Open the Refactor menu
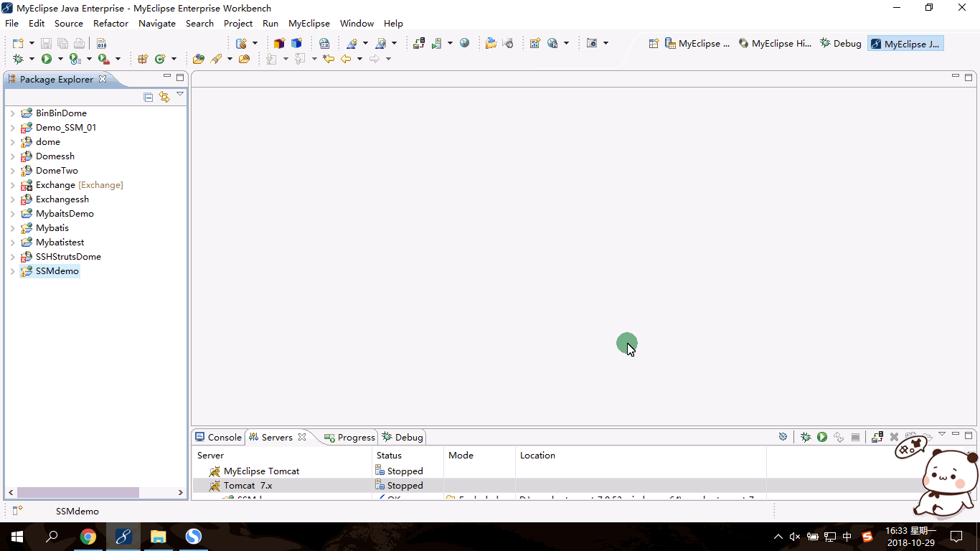980x551 pixels. coord(110,24)
